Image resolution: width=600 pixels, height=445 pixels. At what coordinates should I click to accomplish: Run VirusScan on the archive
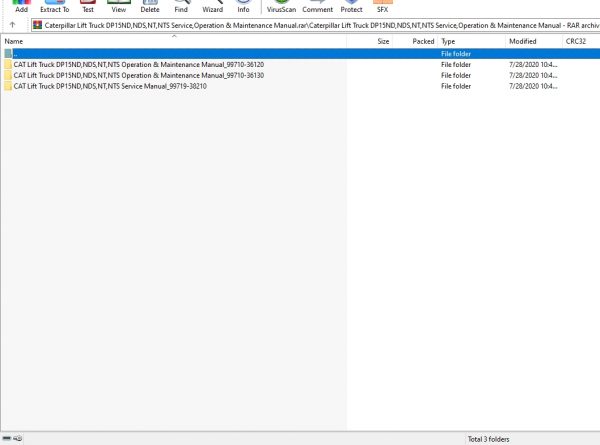(281, 7)
